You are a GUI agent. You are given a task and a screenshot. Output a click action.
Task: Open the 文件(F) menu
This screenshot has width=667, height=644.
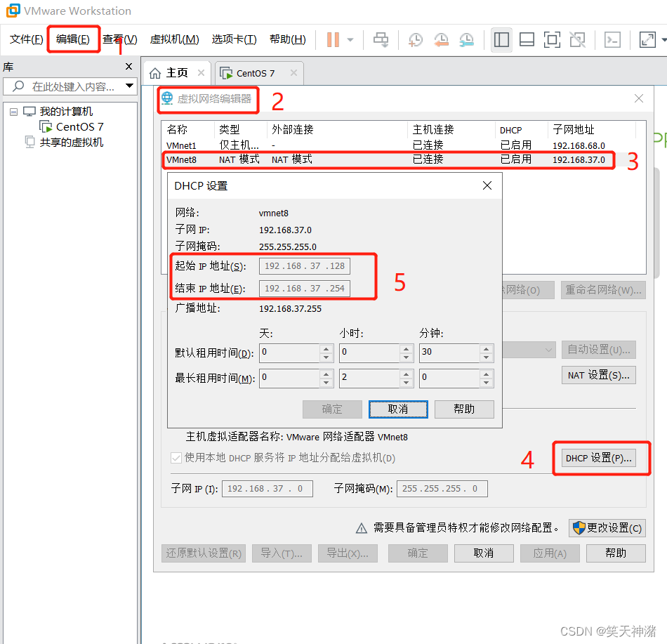click(27, 39)
